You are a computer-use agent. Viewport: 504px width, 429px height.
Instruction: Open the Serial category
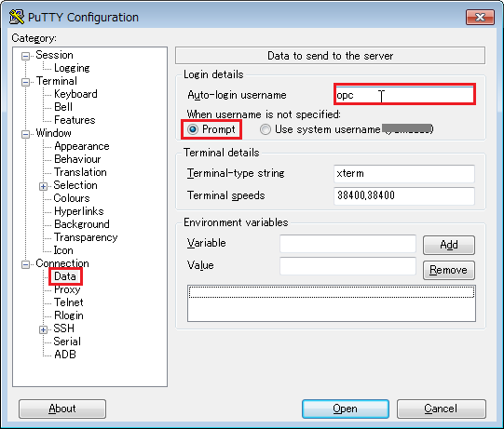click(x=67, y=342)
